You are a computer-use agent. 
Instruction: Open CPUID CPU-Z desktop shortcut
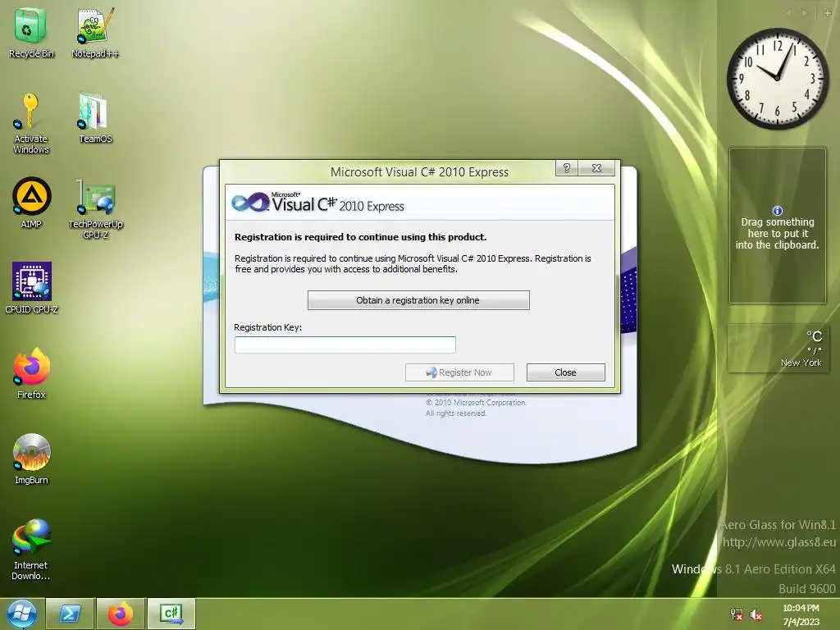point(32,287)
